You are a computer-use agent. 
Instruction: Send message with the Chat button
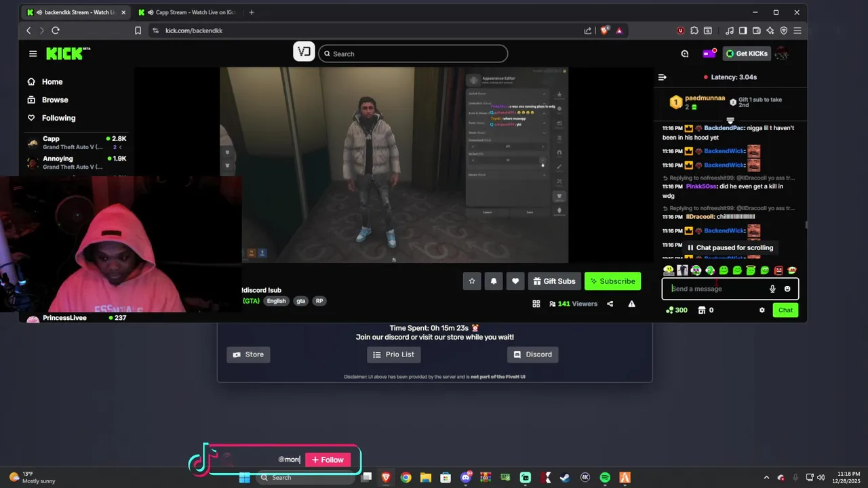tap(785, 310)
